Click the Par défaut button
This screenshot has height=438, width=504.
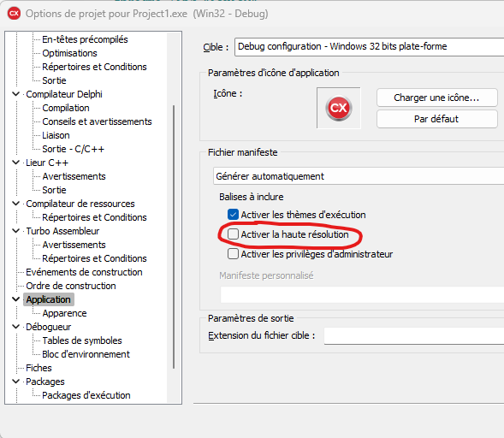pos(436,119)
